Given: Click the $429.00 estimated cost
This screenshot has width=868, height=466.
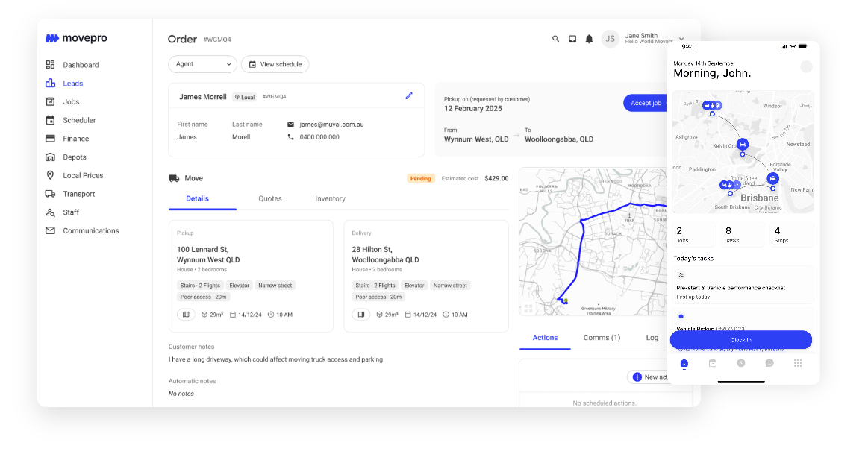Looking at the screenshot, I should [x=496, y=178].
